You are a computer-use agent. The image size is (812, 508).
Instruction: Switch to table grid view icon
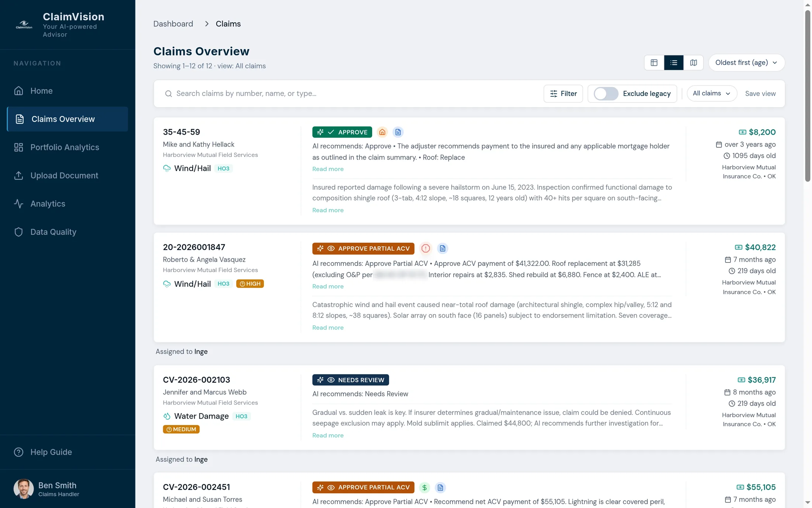coord(654,63)
